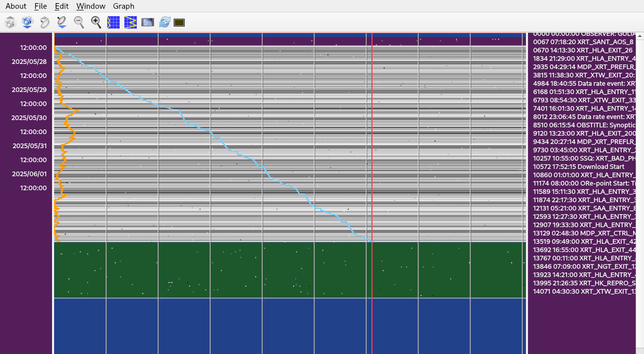Screen dimensions: 644x354
Task: Click the first blue grid graph icon
Action: [x=113, y=22]
